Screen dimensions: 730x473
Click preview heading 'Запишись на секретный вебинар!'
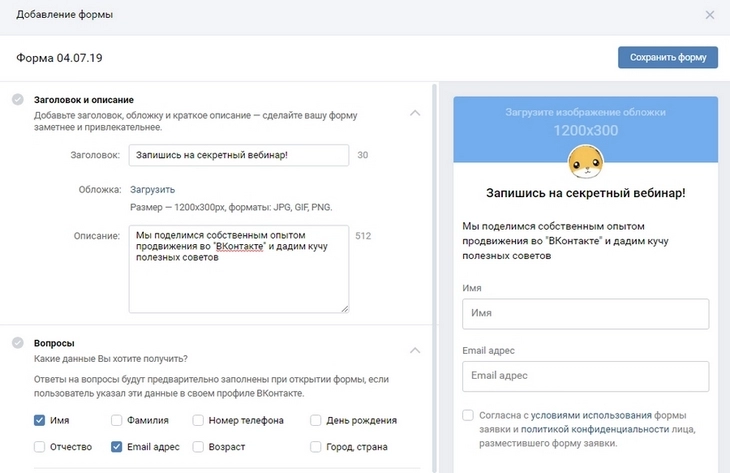[586, 193]
